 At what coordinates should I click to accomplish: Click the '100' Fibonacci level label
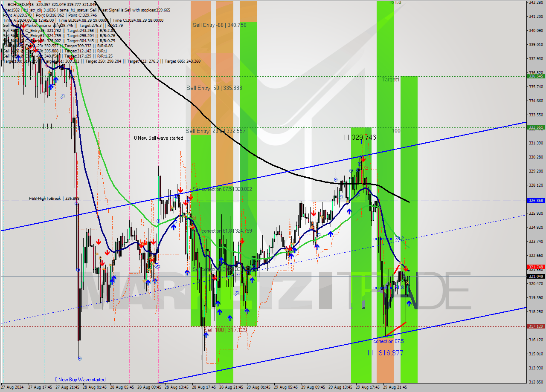coord(396,131)
